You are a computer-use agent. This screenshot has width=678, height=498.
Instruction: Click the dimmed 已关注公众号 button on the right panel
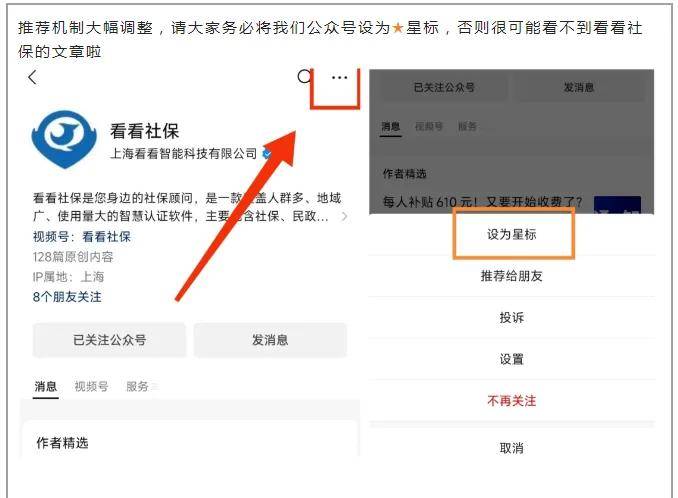pyautogui.click(x=444, y=88)
